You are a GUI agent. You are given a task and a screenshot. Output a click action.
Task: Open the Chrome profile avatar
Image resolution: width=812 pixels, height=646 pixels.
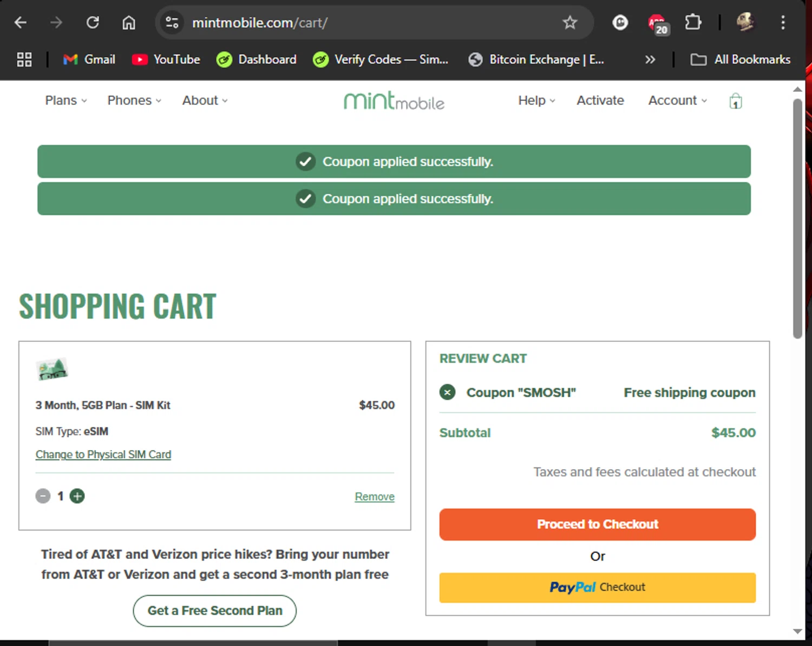pos(746,22)
